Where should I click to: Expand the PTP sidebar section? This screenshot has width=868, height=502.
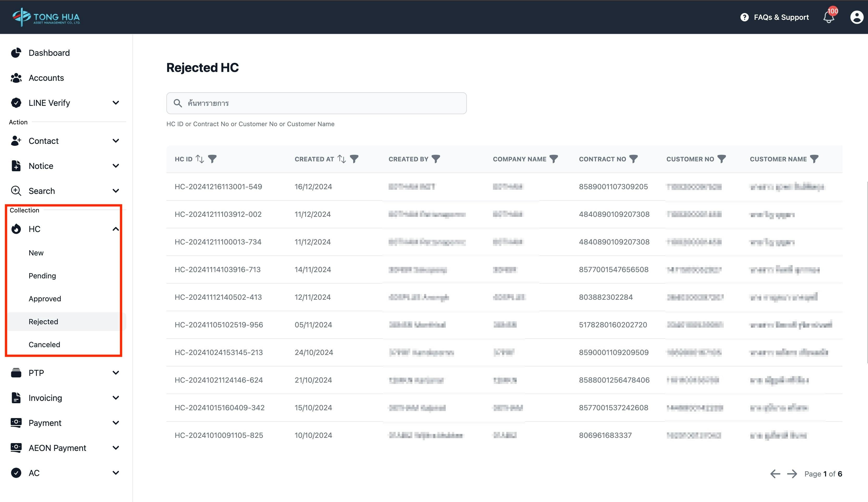point(116,372)
